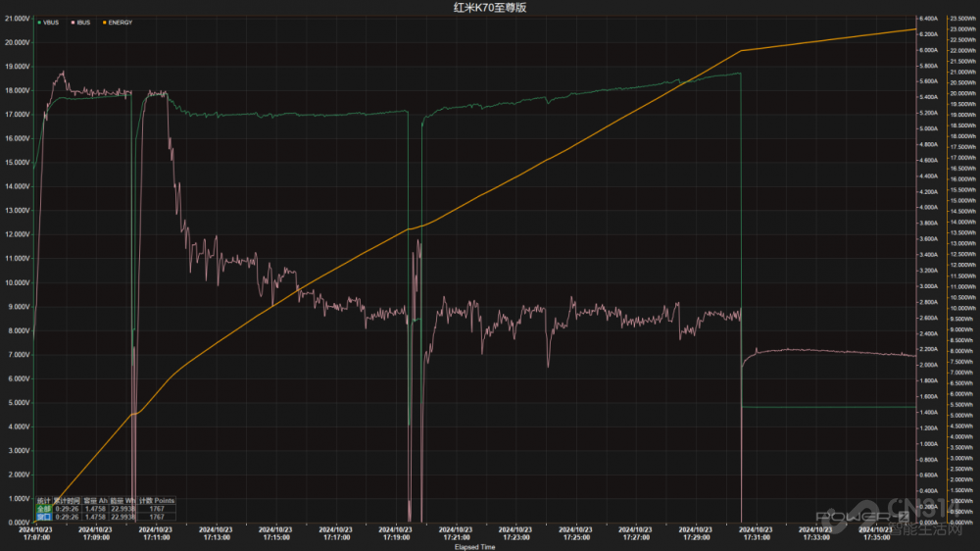Screen dimensions: 980x551
Task: Click 1767 points value in the 全部 row
Action: [x=156, y=509]
